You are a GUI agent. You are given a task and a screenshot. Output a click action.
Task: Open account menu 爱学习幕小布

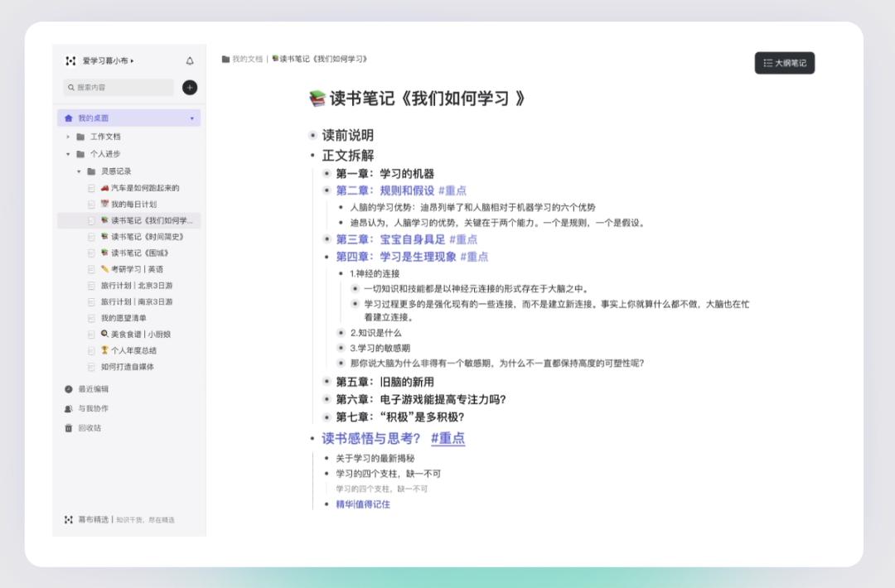108,61
